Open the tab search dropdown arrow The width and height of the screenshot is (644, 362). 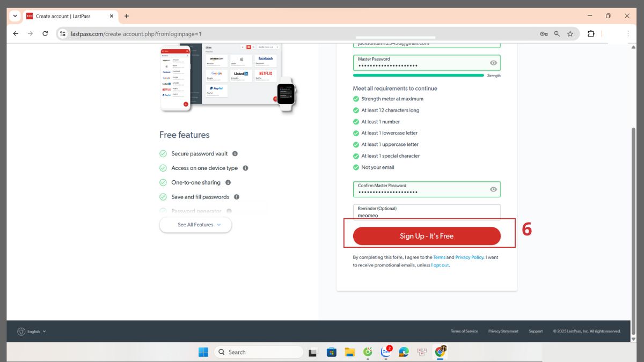15,16
